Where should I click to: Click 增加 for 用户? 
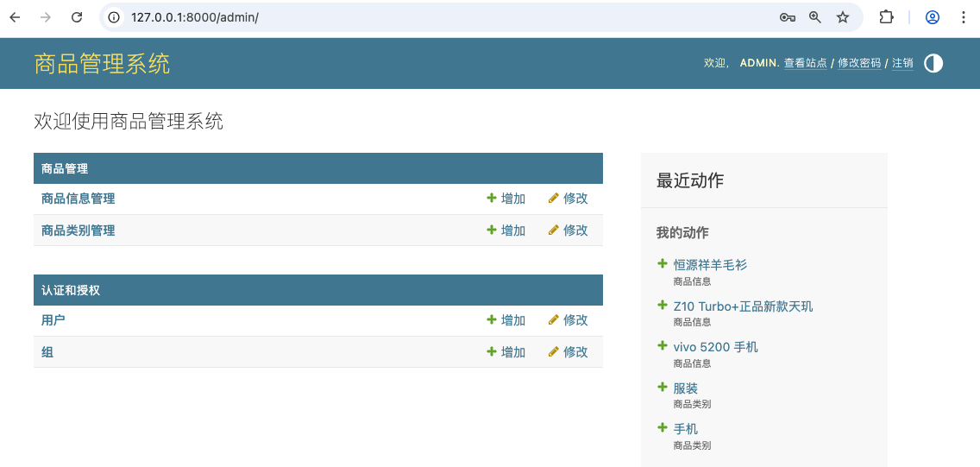coord(506,320)
